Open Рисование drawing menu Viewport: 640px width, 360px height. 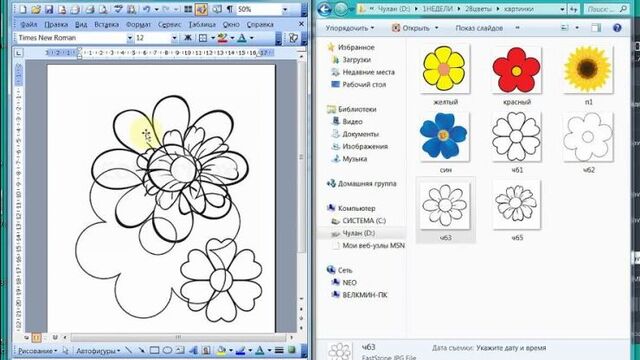coord(38,351)
